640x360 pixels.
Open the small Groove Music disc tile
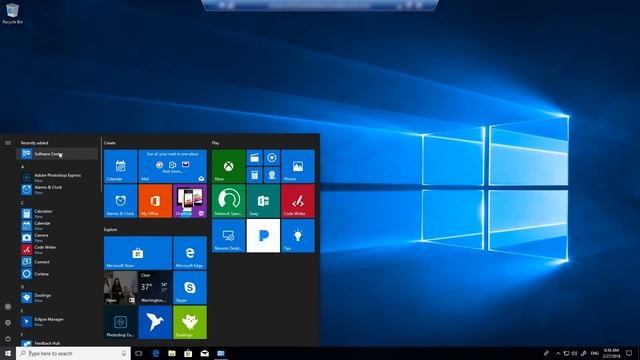[272, 158]
